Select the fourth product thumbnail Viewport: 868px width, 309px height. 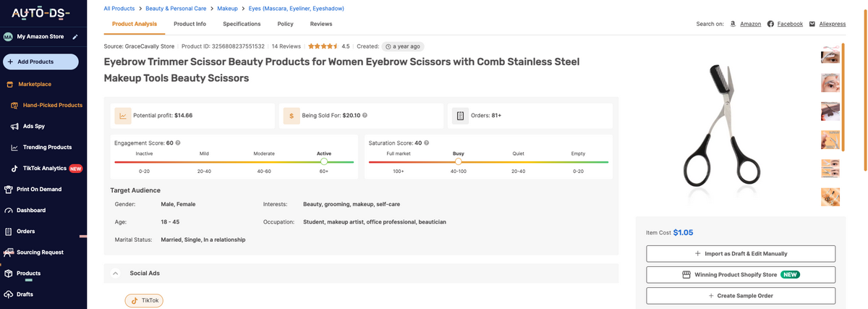coord(830,139)
